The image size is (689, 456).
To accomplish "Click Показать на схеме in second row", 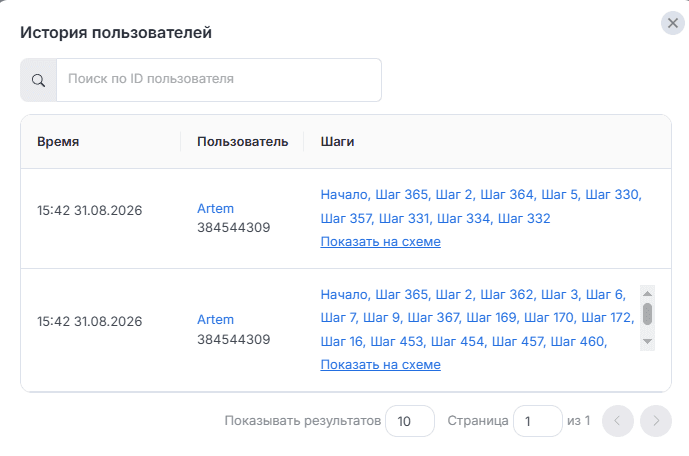I will point(381,365).
